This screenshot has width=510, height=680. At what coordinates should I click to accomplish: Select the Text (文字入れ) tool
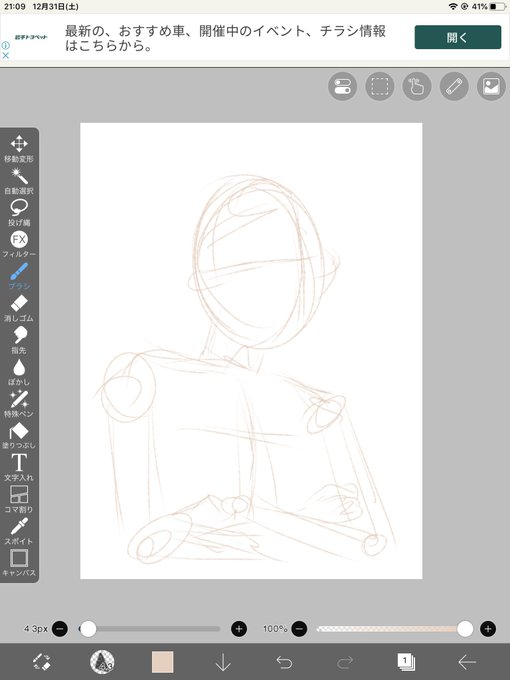pos(19,468)
